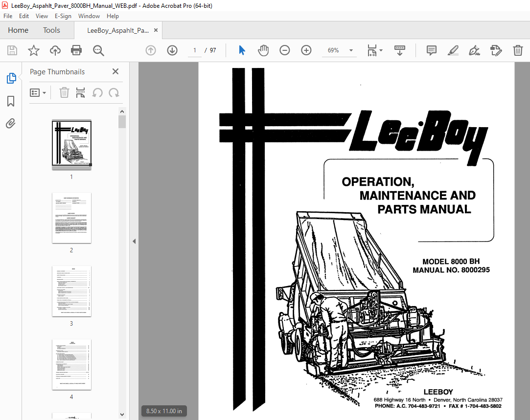Click the 8.50 x 11.00 in size label
530x420 pixels.
pos(164,411)
